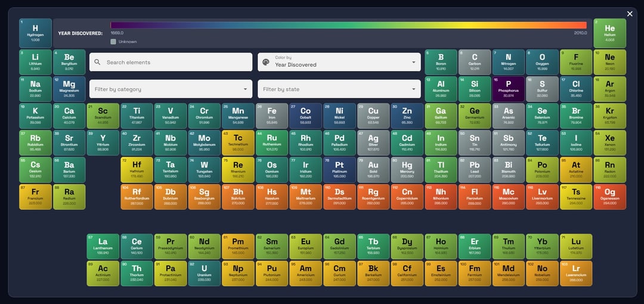The image size is (644, 304).
Task: Expand the Filter by state dropdown
Action: tap(339, 89)
